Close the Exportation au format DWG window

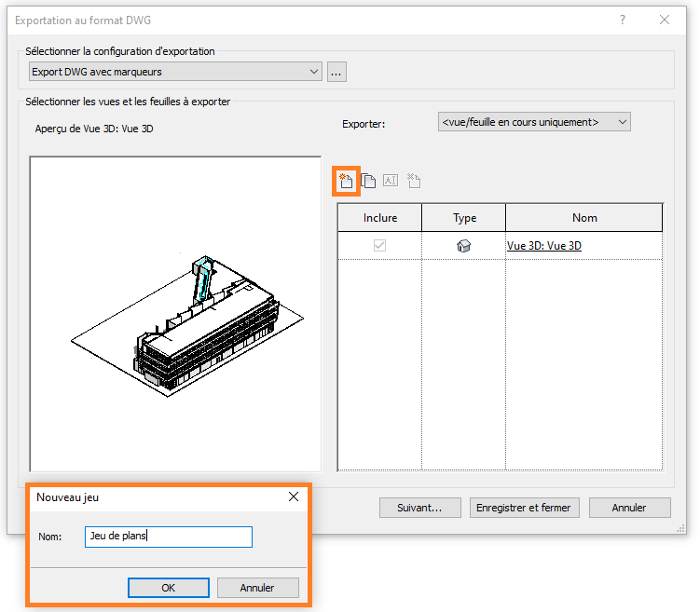[665, 20]
